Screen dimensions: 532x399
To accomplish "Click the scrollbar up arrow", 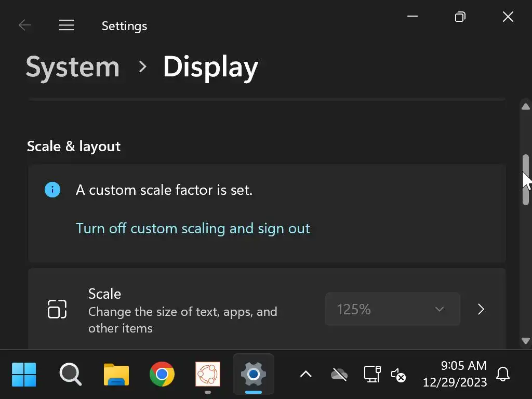I will coord(525,107).
